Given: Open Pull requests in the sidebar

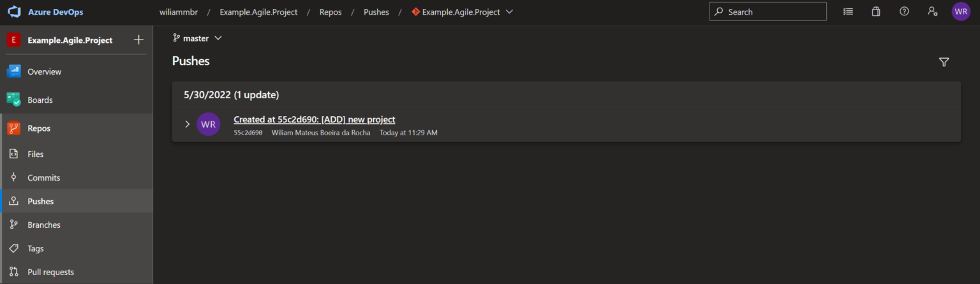Looking at the screenshot, I should coord(77,272).
